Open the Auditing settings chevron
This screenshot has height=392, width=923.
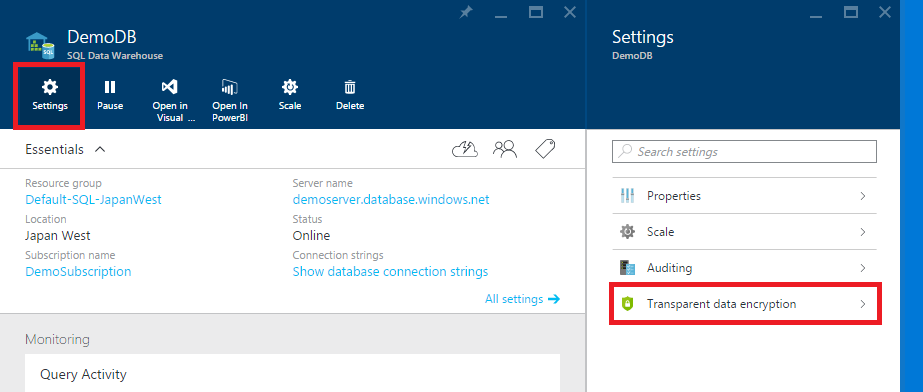[863, 268]
